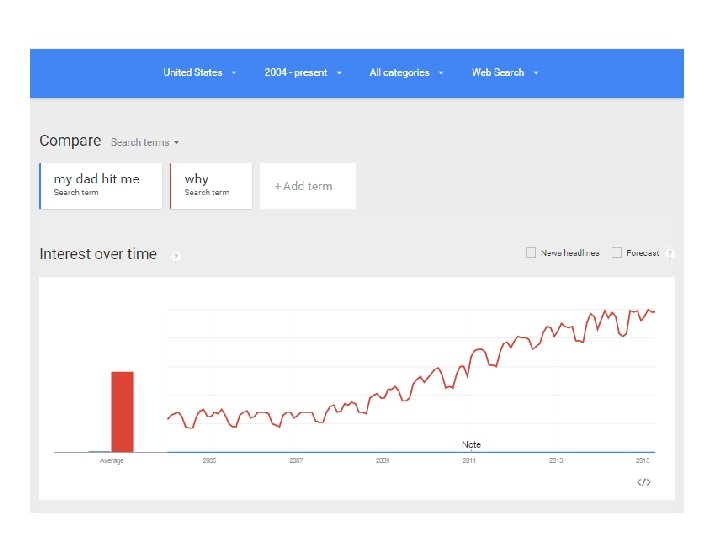This screenshot has width=720, height=540.
Task: Click the help icon beside Interest over time
Action: pos(175,256)
